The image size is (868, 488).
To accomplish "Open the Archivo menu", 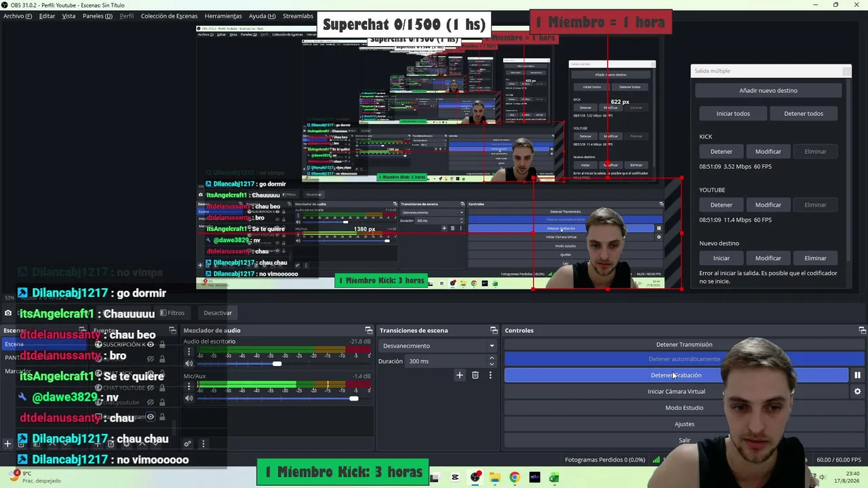I will (18, 16).
